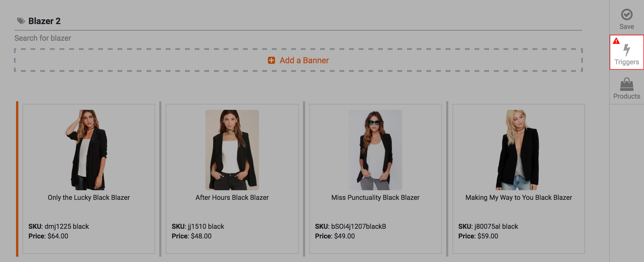Viewport: 644px width, 262px height.
Task: Click the Blazer 2 title text
Action: click(x=45, y=21)
